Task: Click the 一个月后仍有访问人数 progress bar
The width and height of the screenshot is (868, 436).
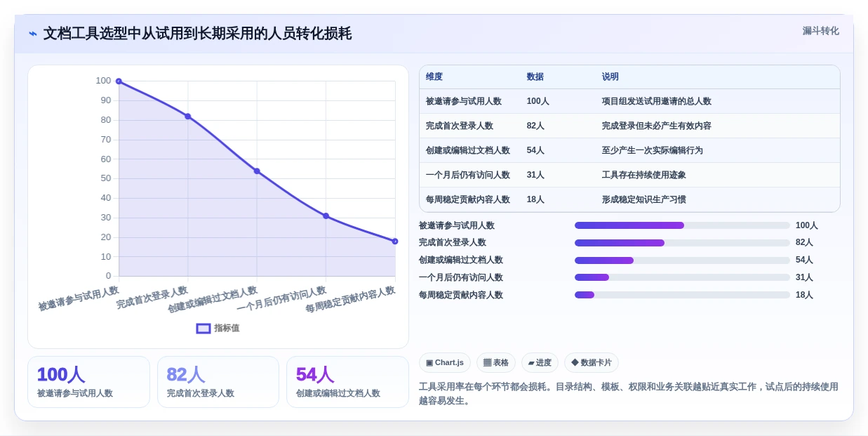Action: tap(682, 277)
